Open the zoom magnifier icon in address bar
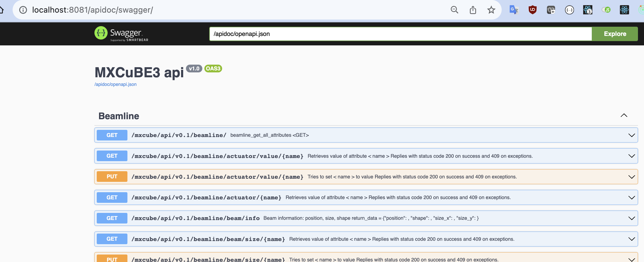Image resolution: width=644 pixels, height=262 pixels. coord(454,10)
